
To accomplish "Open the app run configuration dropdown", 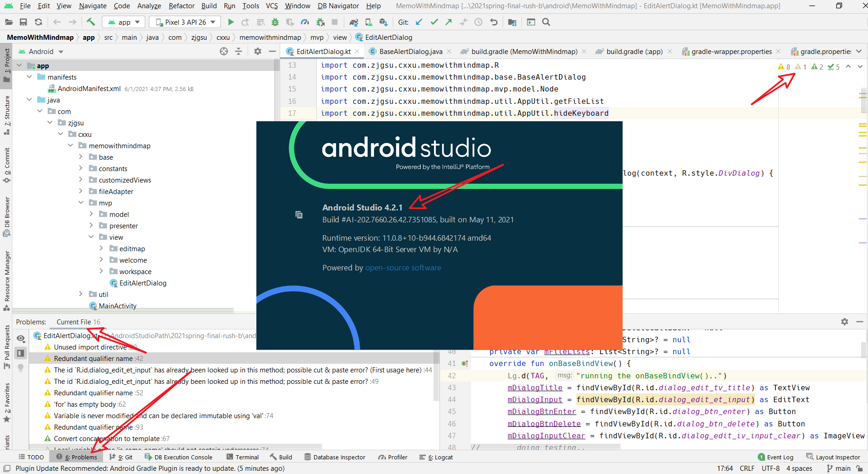I will click(x=124, y=22).
